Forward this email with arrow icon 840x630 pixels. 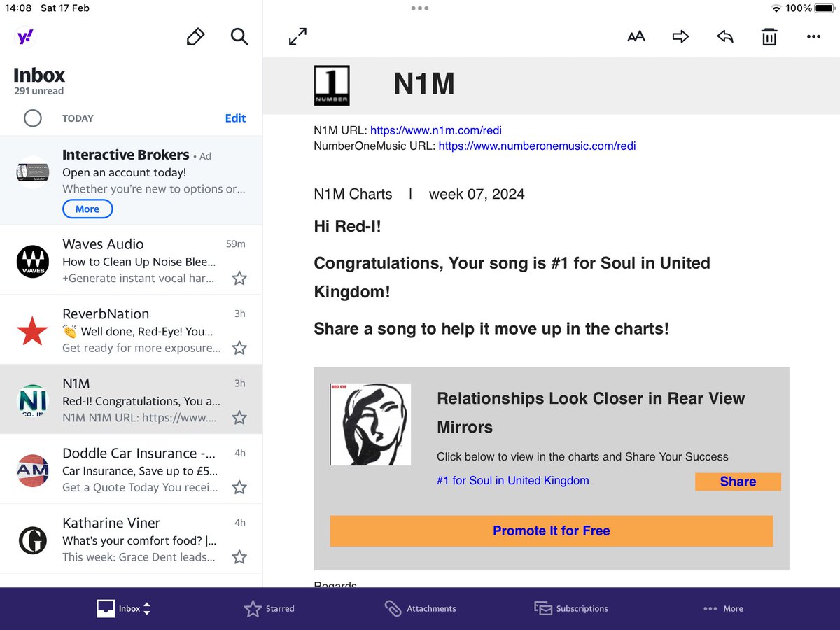[680, 37]
